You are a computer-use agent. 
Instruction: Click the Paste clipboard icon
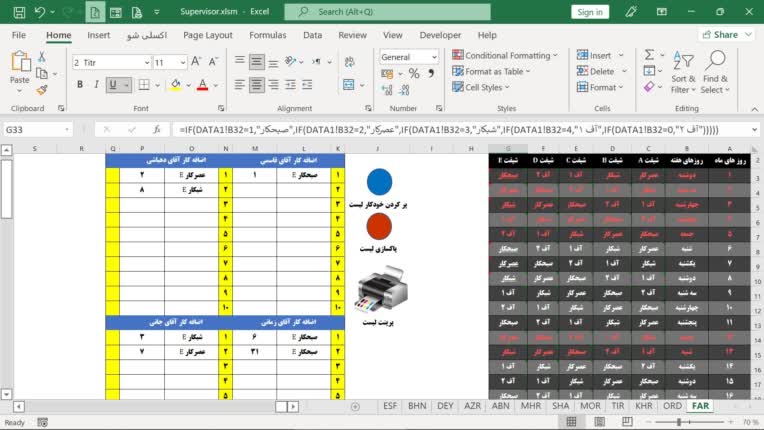pos(20,62)
